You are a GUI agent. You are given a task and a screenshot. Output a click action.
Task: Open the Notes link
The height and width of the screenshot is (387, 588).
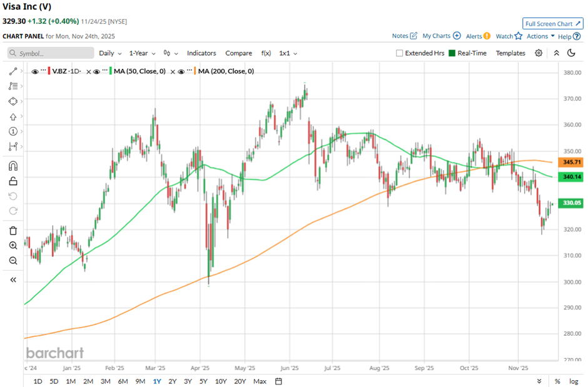(x=404, y=36)
